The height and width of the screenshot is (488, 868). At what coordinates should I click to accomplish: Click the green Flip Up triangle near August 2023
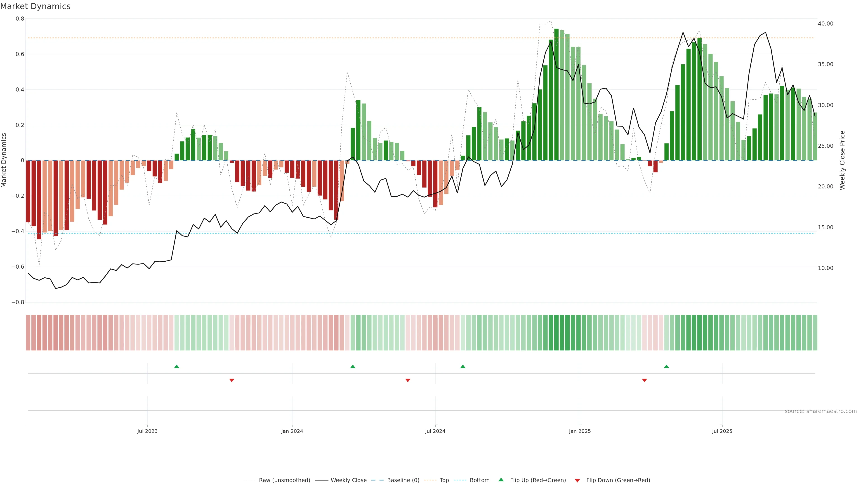177,366
